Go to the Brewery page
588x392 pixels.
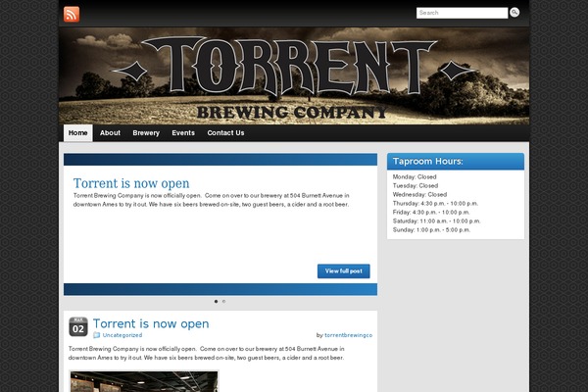tap(146, 133)
